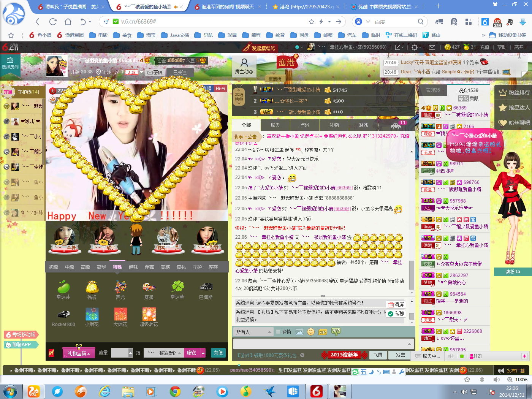Image resolution: width=532 pixels, height=399 pixels.
Task: Open the emoji smiley picker in chat
Action: pyautogui.click(x=311, y=332)
